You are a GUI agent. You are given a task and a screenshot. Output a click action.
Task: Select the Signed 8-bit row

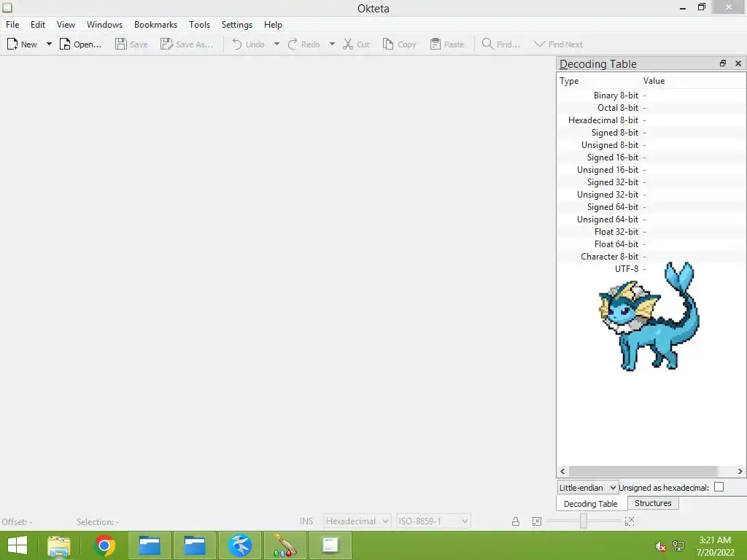(651, 133)
